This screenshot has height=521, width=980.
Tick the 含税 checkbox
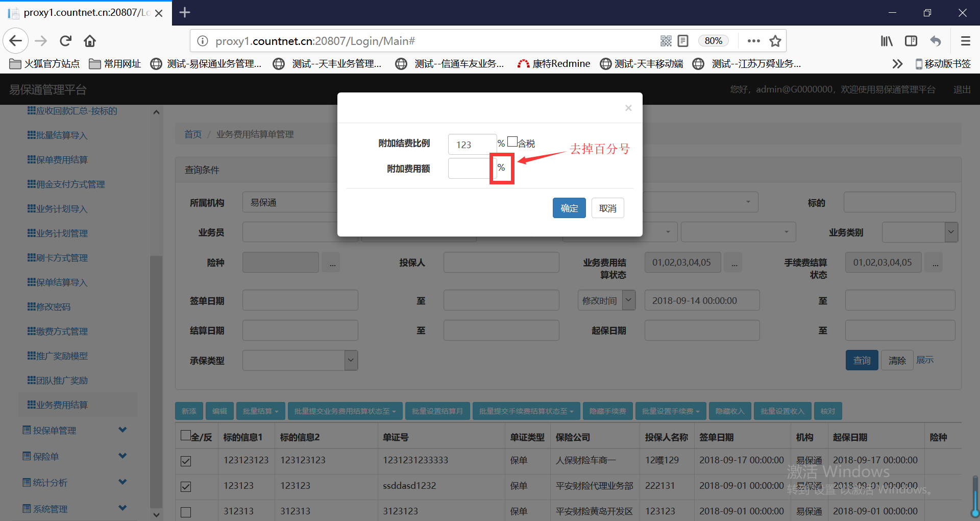(x=512, y=142)
